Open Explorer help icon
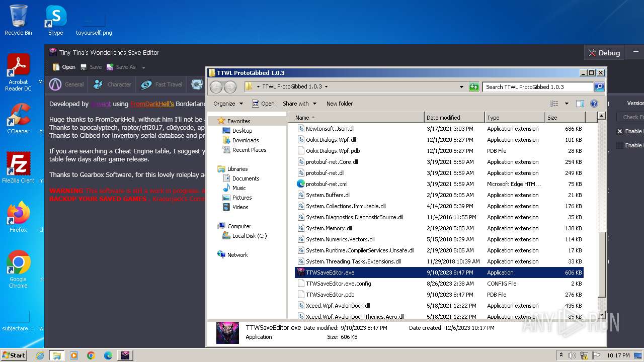 (x=594, y=104)
